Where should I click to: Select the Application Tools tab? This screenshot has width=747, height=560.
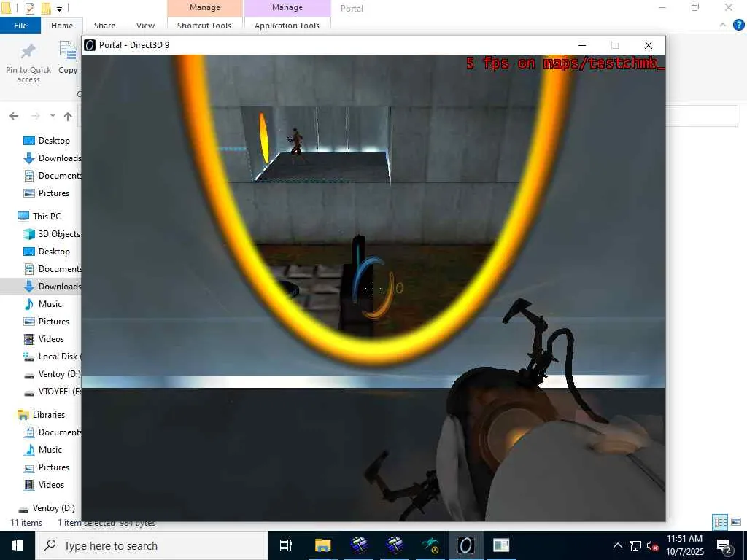[x=287, y=26]
